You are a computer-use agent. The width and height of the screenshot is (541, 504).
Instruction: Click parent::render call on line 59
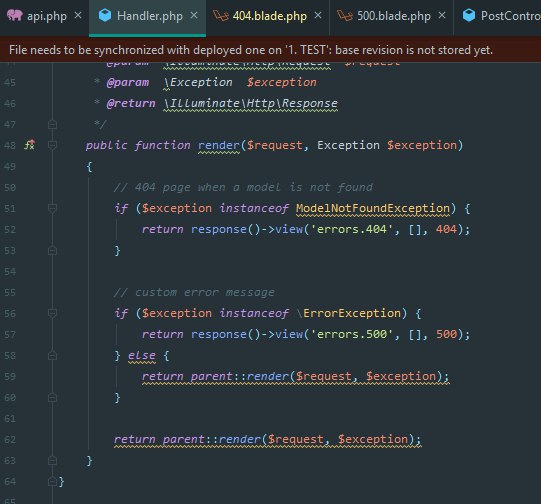[x=296, y=376]
